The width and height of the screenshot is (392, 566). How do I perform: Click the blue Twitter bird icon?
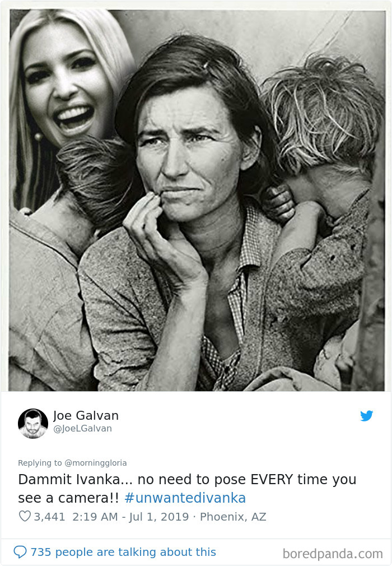(x=366, y=416)
